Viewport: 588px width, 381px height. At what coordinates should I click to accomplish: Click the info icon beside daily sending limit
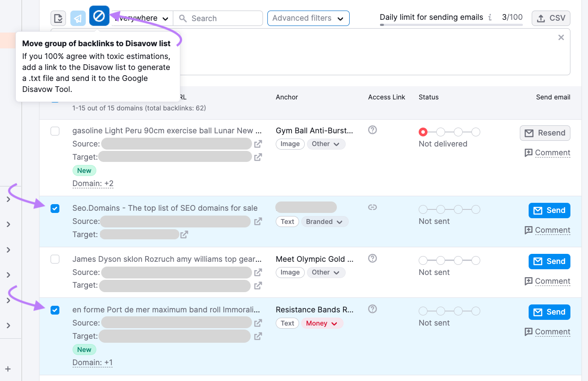490,17
